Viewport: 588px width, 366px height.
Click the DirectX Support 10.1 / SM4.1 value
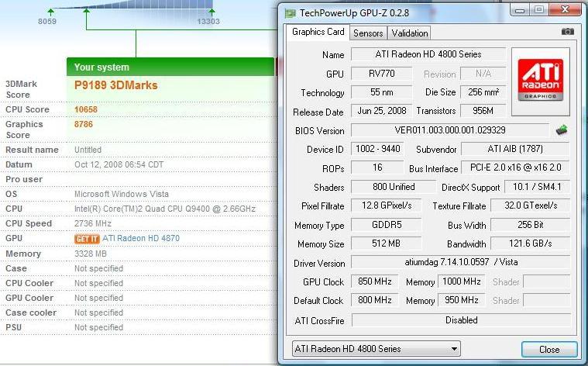(537, 187)
